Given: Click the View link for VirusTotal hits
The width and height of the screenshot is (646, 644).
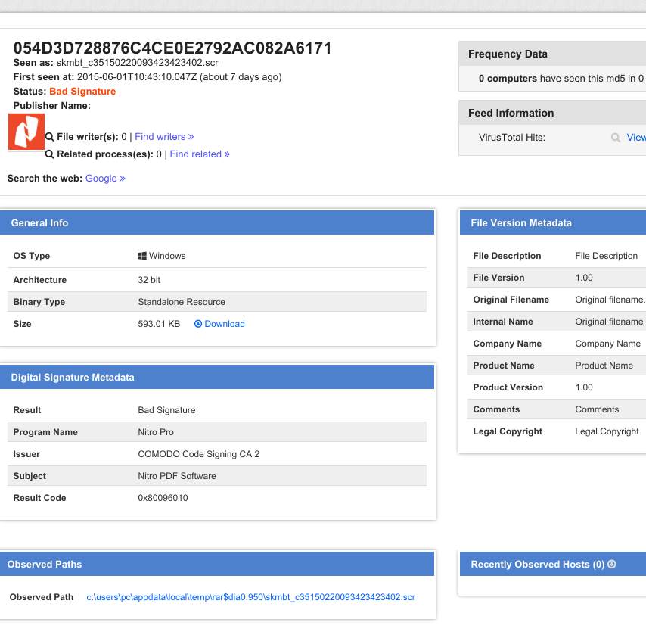Looking at the screenshot, I should (636, 138).
